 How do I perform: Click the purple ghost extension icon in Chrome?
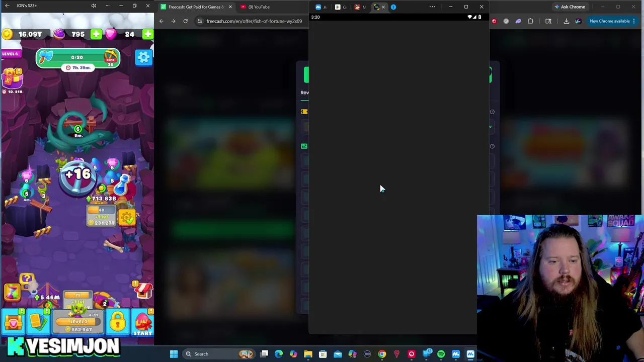tap(518, 21)
